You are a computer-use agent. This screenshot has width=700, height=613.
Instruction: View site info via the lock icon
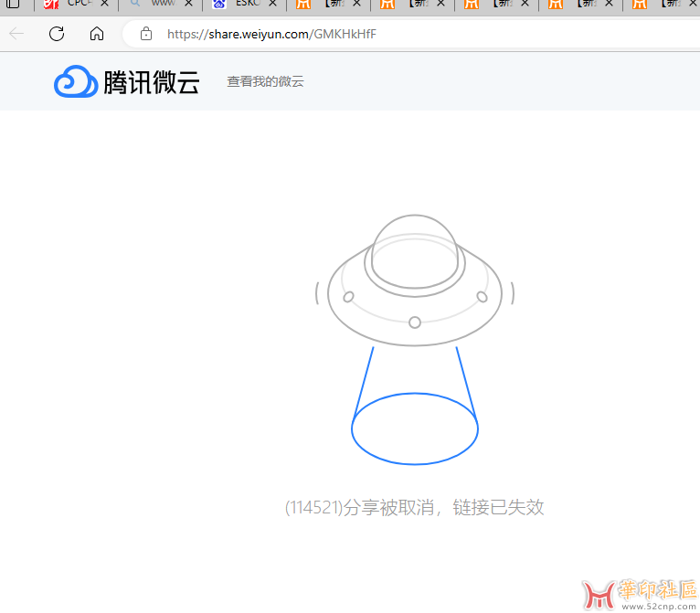tap(146, 34)
